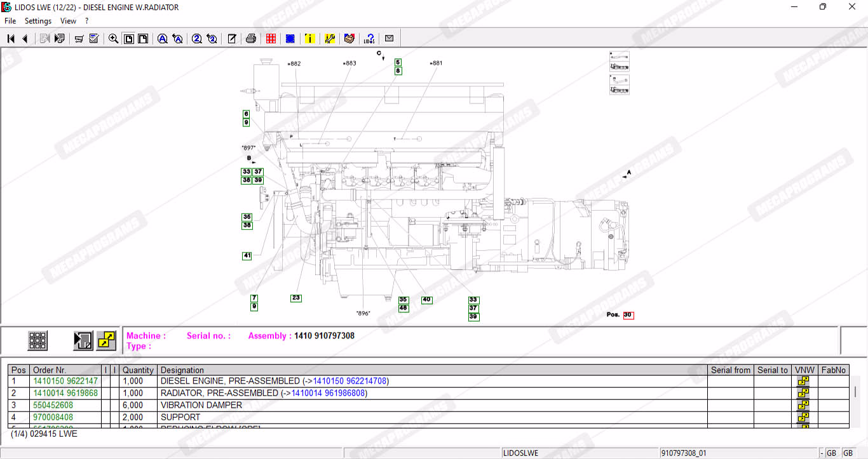Select position callout 48 on diagram
868x459 pixels.
pos(403,308)
